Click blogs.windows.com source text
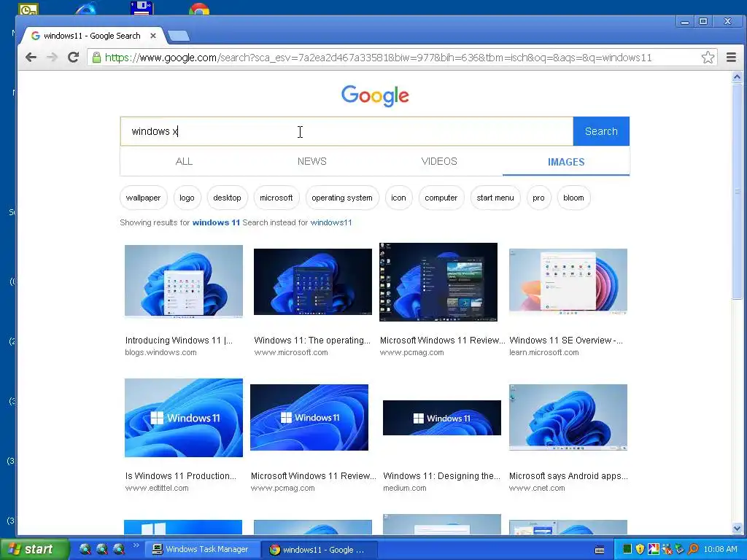 tap(160, 352)
